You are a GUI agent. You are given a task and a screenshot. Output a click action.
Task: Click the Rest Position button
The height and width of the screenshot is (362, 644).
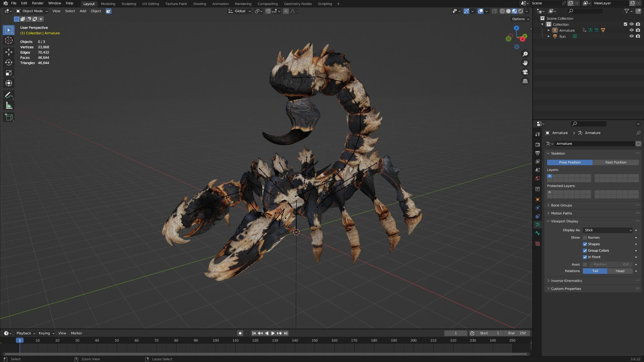pyautogui.click(x=616, y=163)
